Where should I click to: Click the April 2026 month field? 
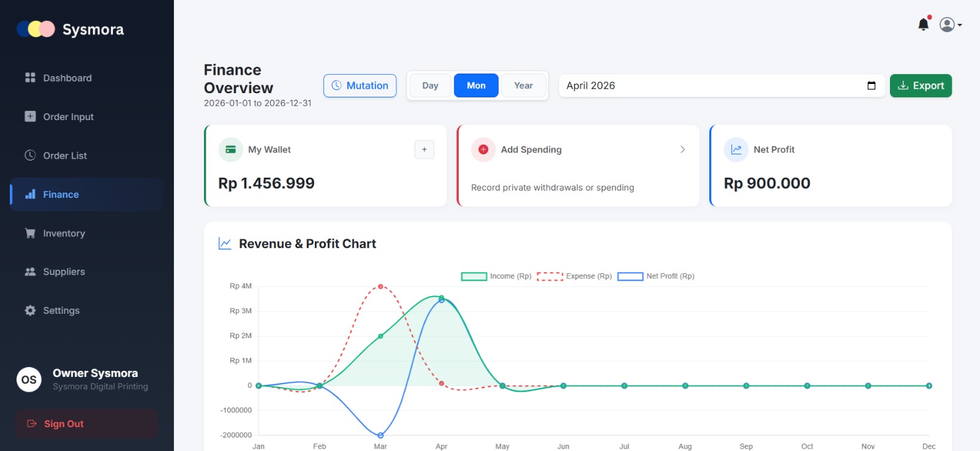722,86
